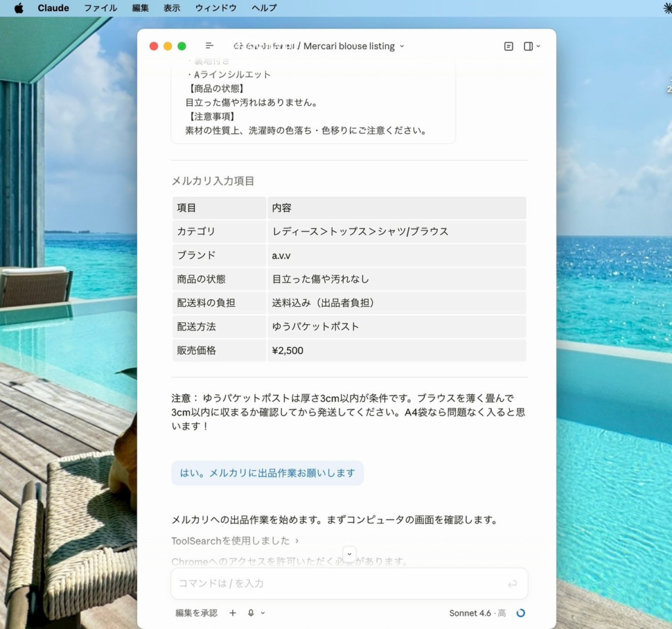Image resolution: width=672 pixels, height=629 pixels.
Task: Open the Claude app menu
Action: tap(53, 8)
